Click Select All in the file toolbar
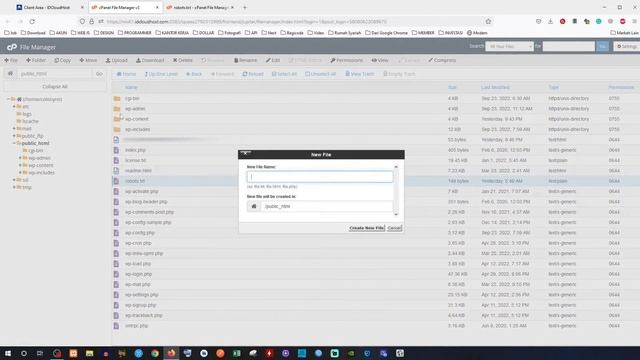The image size is (640, 360). [284, 74]
